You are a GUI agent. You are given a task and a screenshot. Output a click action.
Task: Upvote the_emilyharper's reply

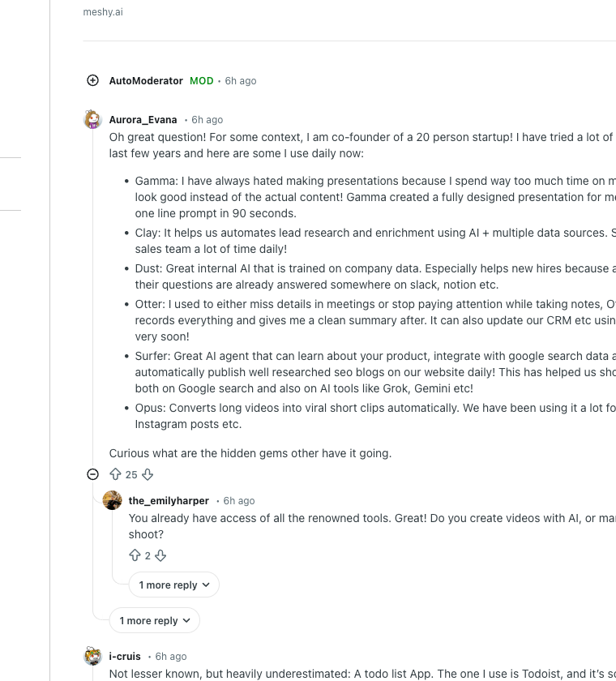coord(135,555)
